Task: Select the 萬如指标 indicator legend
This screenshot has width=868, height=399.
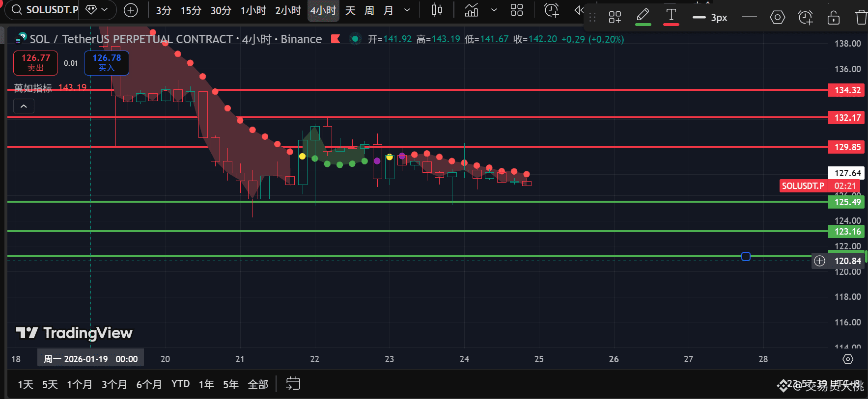Action: point(33,88)
